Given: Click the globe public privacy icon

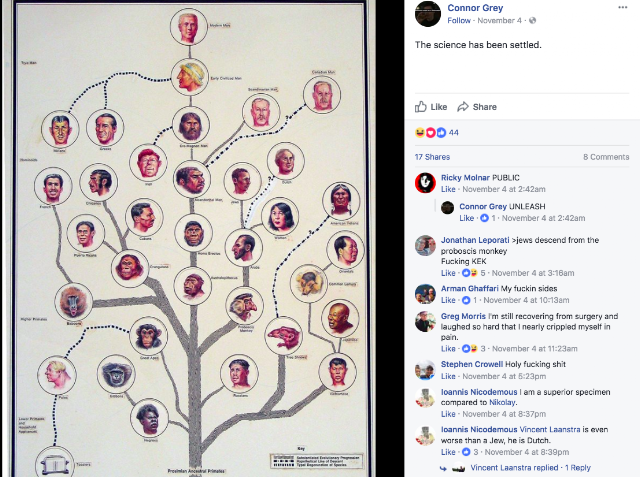Looking at the screenshot, I should [532, 20].
